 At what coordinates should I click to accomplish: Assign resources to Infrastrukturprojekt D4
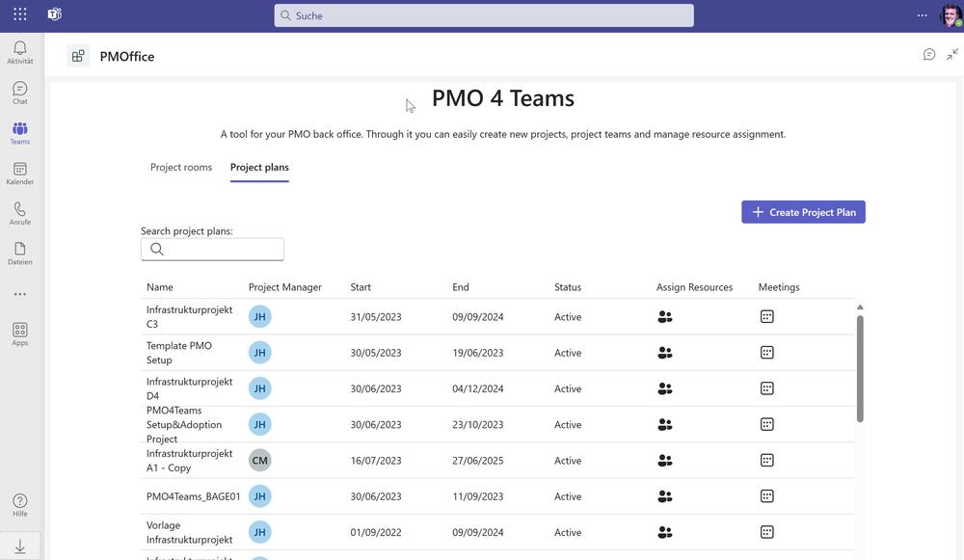(x=664, y=388)
